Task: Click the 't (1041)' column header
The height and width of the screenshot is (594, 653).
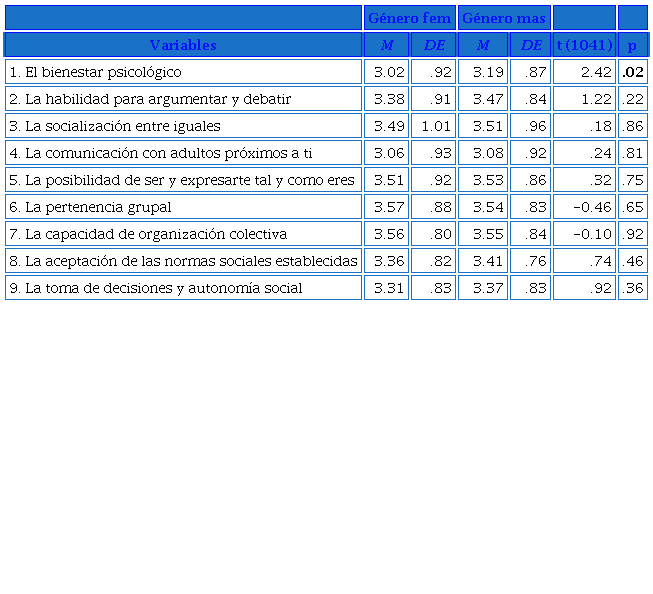Action: 584,45
